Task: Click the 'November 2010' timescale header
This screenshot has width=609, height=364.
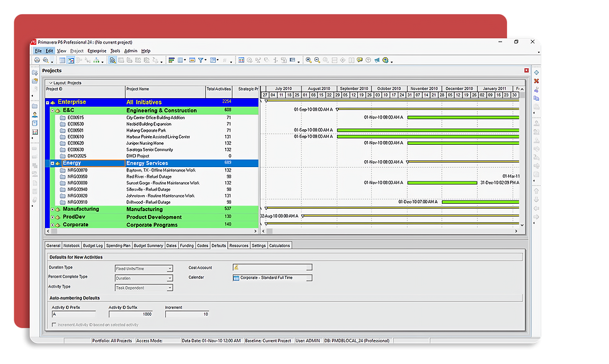Action: click(424, 89)
